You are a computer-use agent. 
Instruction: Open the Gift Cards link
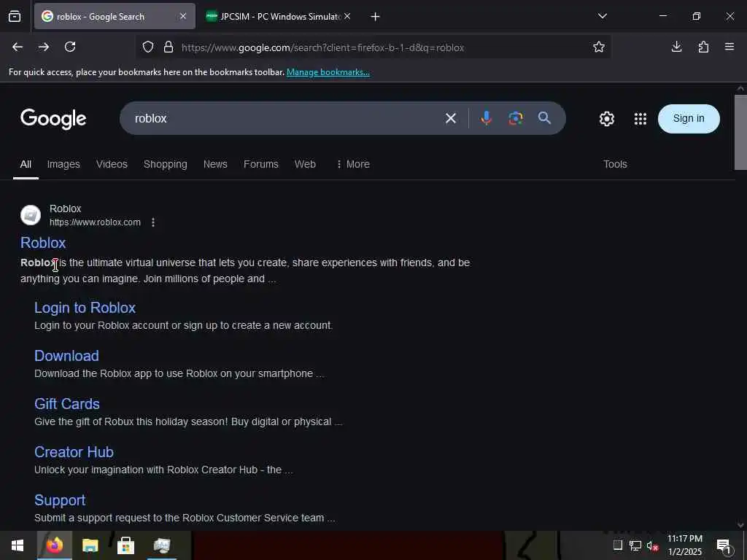(x=67, y=404)
